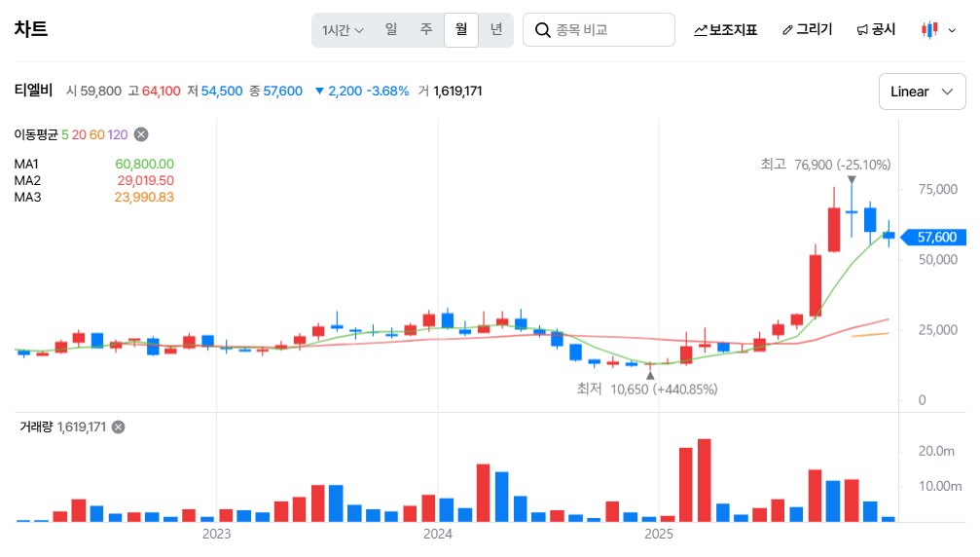Click the 차트 heading
The image size is (980, 557).
(31, 29)
